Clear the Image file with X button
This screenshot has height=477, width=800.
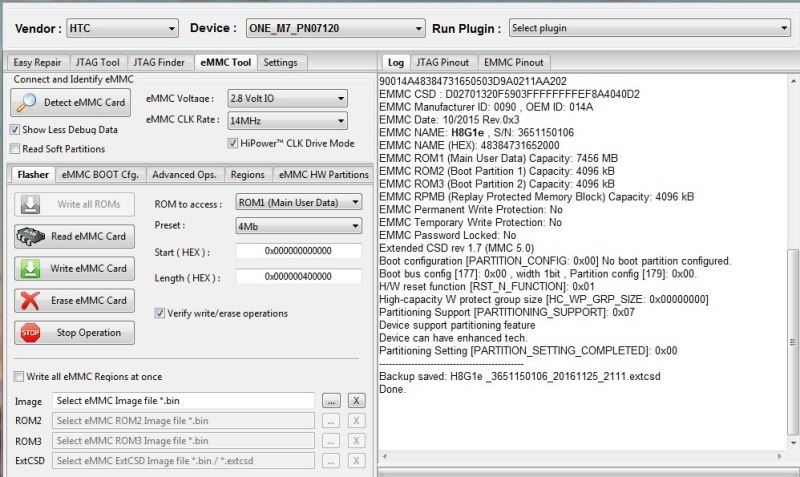click(356, 401)
